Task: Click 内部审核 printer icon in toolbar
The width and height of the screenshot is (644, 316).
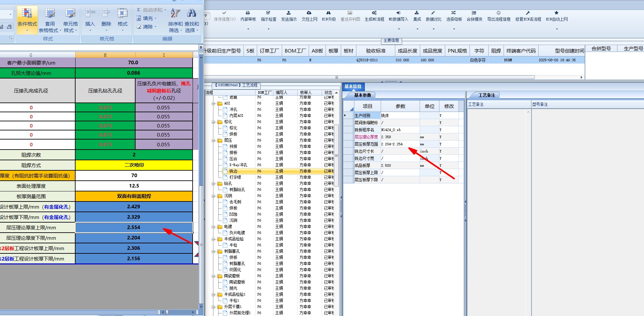Action: point(248,13)
